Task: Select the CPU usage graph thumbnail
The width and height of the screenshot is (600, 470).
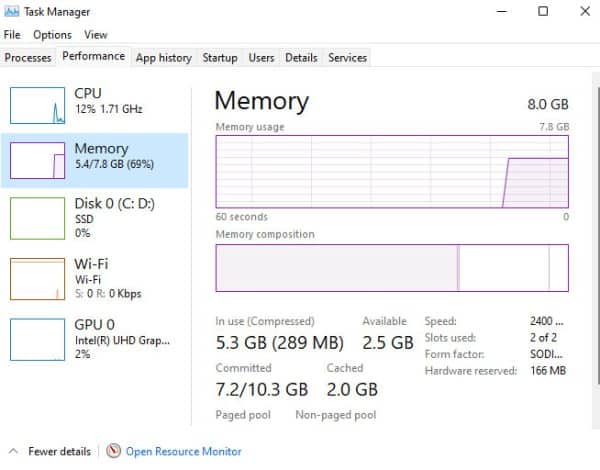Action: tap(38, 104)
